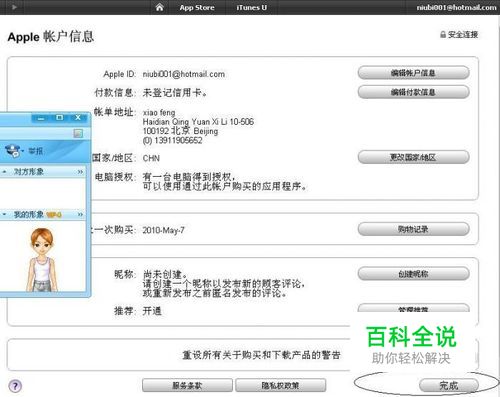
Task: Click the small picture icon in QQ window
Action: [78, 134]
